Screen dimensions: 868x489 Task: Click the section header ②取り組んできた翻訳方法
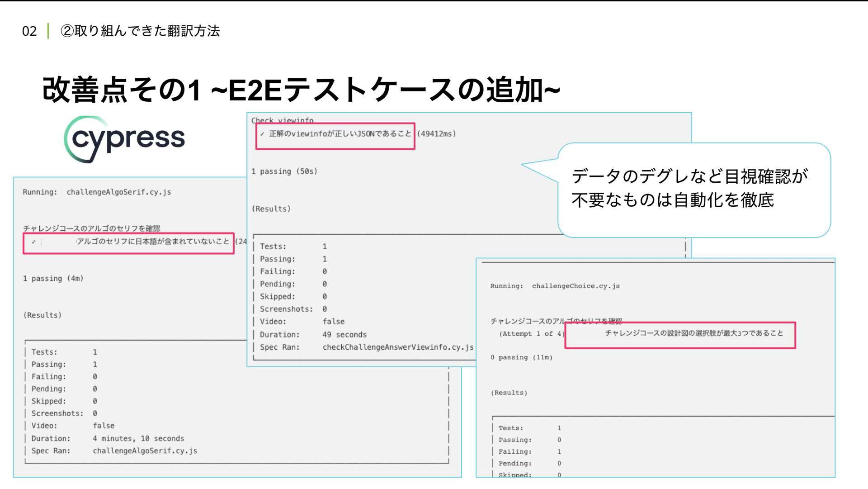coord(140,31)
